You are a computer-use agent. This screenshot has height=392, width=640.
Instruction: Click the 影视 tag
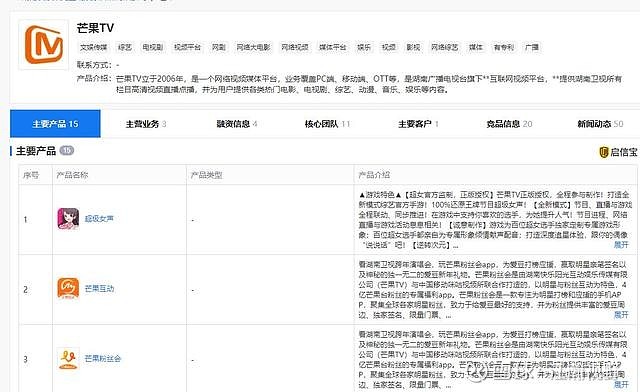pyautogui.click(x=413, y=47)
